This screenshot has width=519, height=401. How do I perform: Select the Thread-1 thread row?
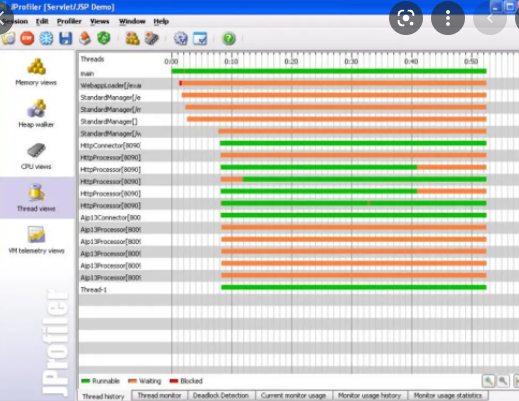pos(299,288)
